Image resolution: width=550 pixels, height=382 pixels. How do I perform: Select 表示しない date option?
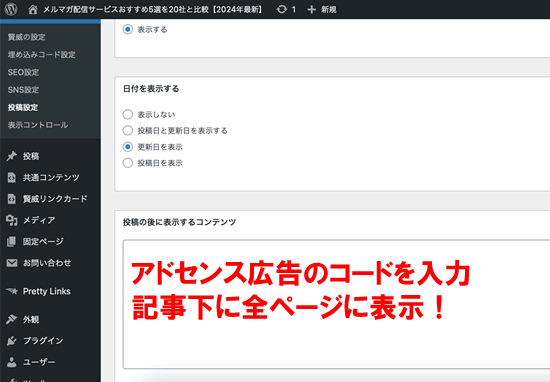click(x=128, y=114)
